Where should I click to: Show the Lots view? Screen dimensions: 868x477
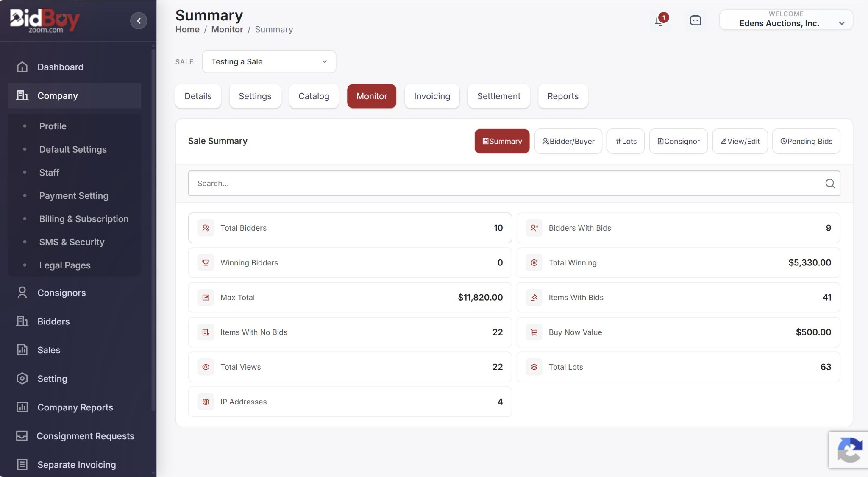pyautogui.click(x=626, y=141)
